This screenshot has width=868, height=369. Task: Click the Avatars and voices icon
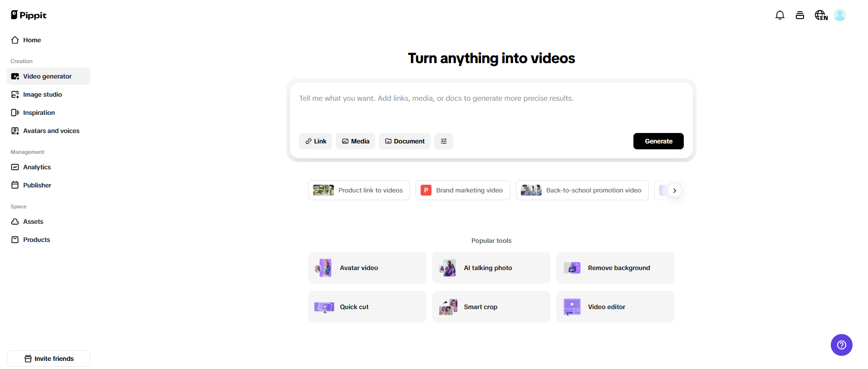(x=15, y=131)
